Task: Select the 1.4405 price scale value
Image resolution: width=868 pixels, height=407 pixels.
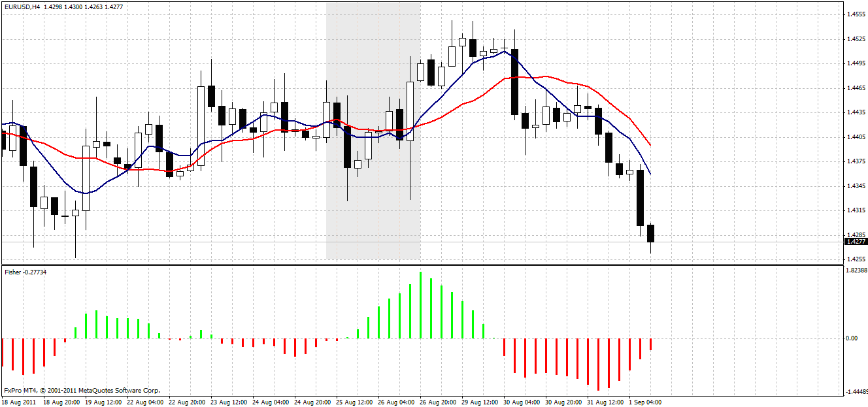Action: click(x=856, y=137)
